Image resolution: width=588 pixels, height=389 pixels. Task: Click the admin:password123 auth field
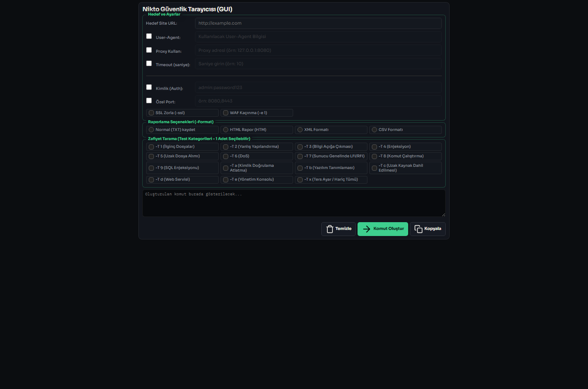(318, 87)
